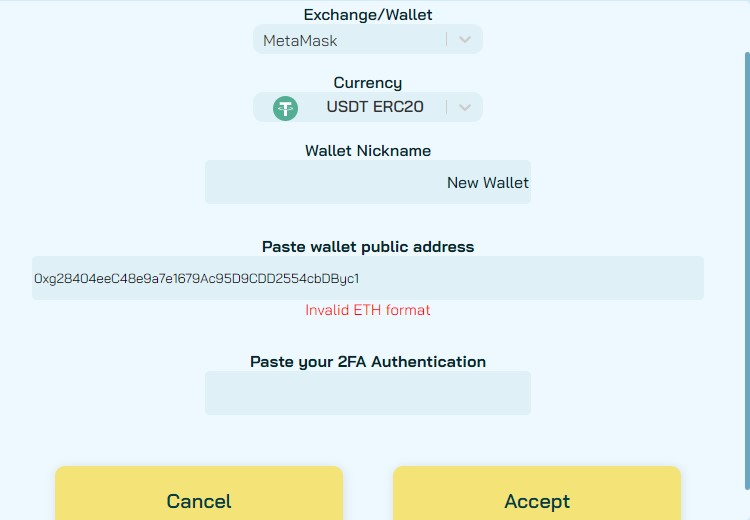Open the MetaMask wallet selector

367,39
